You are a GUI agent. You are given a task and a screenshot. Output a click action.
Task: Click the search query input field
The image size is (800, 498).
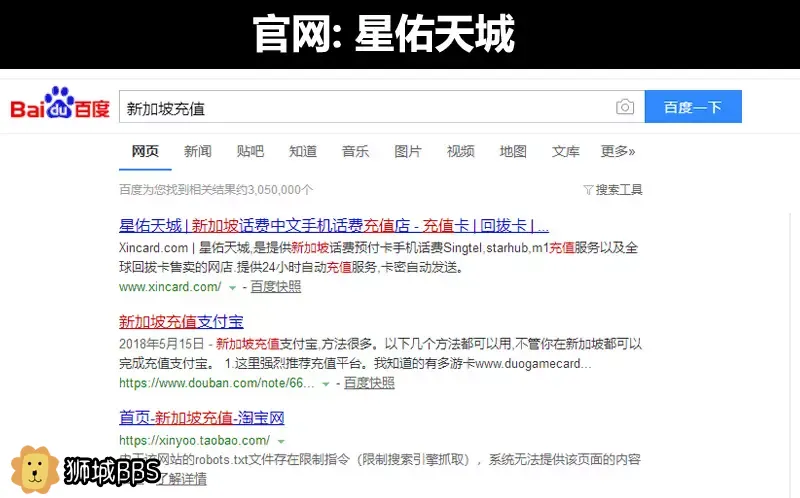(x=382, y=107)
